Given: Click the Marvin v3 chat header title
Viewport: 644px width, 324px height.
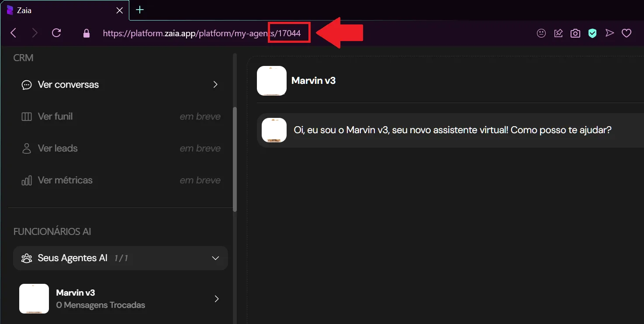Looking at the screenshot, I should pos(313,81).
